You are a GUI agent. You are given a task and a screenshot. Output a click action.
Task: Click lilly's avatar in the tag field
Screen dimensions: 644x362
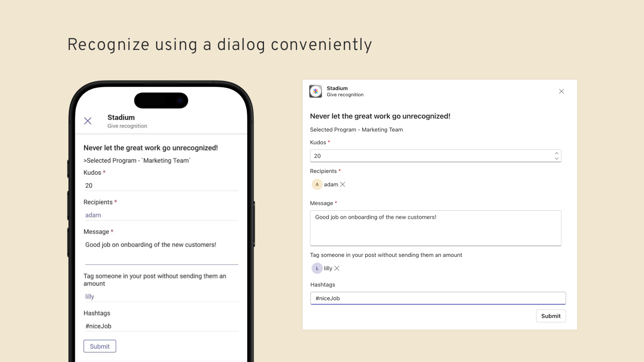tap(317, 268)
